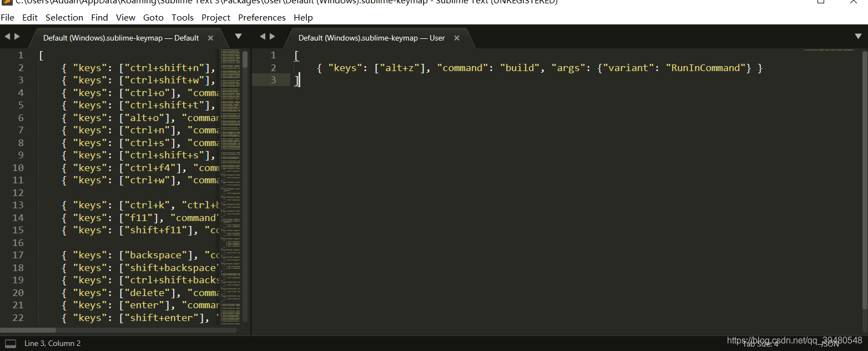Close the User keymap tab
Image resolution: width=868 pixels, height=351 pixels.
coord(457,38)
